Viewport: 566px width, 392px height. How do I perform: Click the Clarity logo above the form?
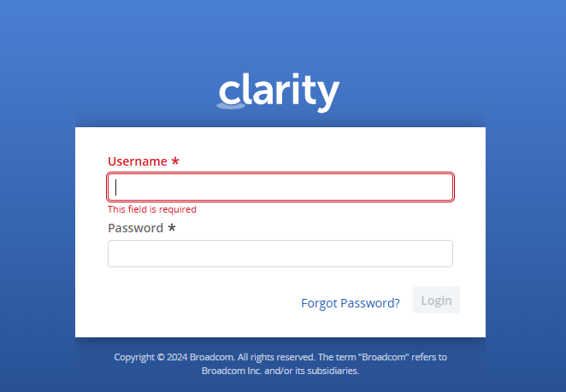279,92
